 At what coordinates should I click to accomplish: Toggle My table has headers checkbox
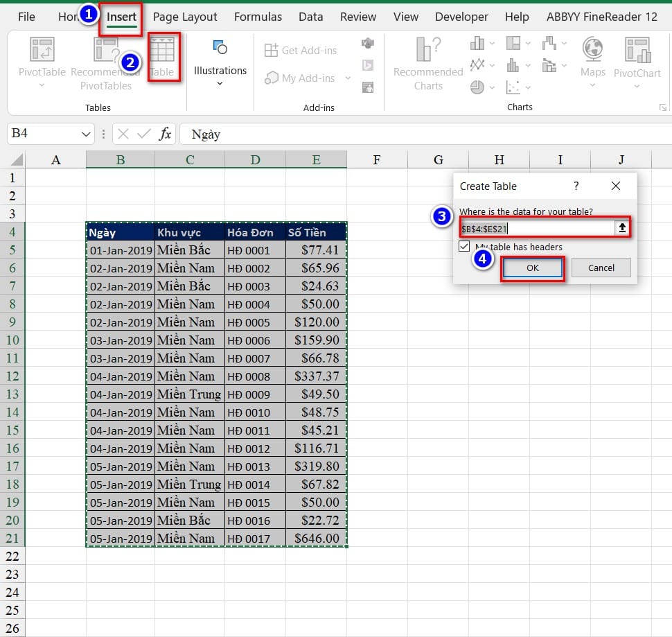464,247
